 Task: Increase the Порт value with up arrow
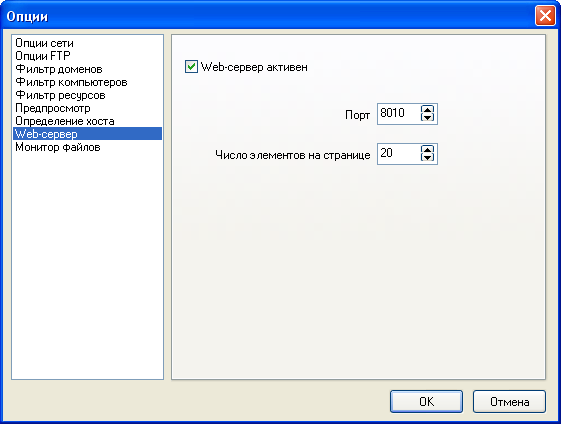427,109
